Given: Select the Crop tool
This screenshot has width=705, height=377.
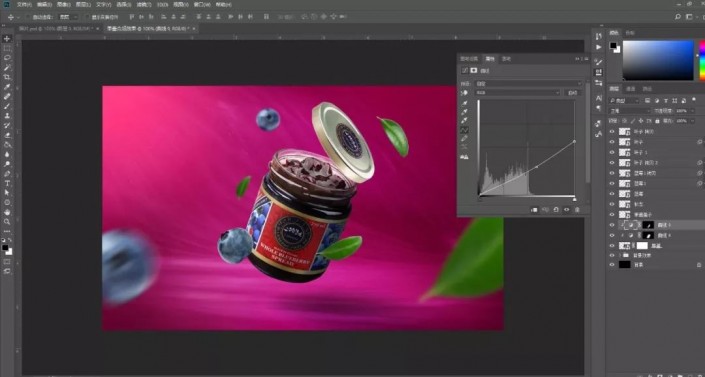Looking at the screenshot, I should pyautogui.click(x=7, y=77).
